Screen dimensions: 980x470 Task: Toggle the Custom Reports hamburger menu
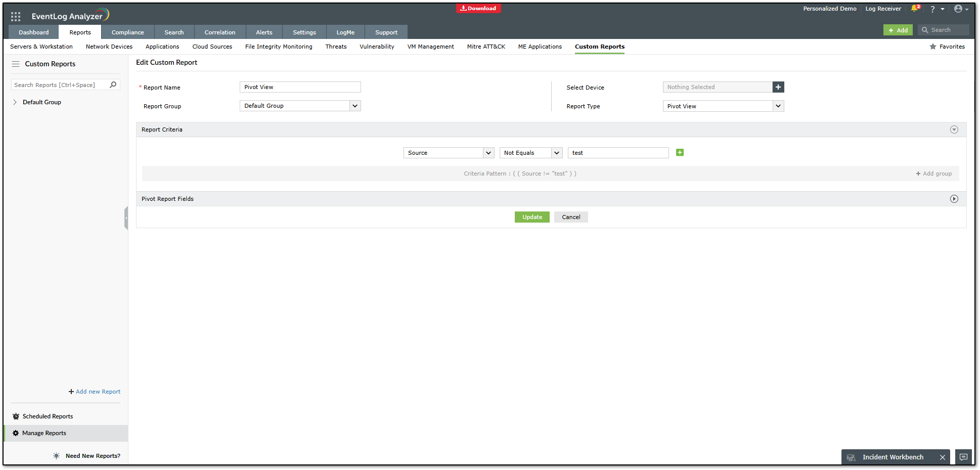click(x=16, y=64)
